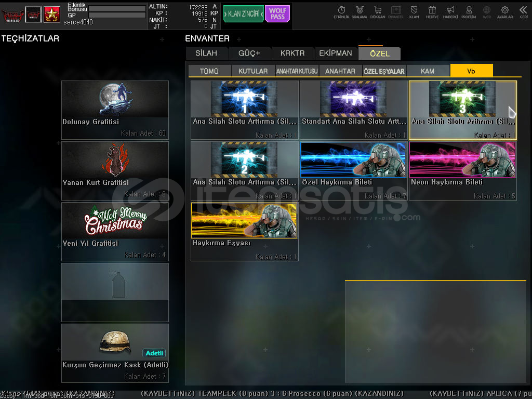This screenshot has width=532, height=399.
Task: Switch to the EKİPMAN tab
Action: (x=336, y=54)
